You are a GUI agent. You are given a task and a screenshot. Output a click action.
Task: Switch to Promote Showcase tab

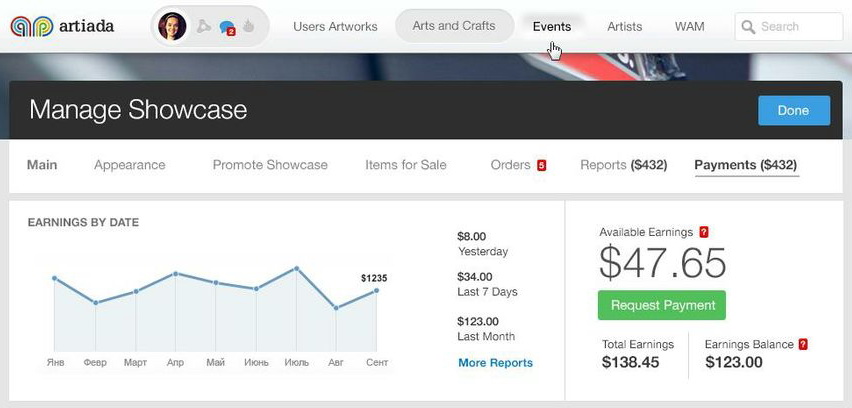coord(270,165)
